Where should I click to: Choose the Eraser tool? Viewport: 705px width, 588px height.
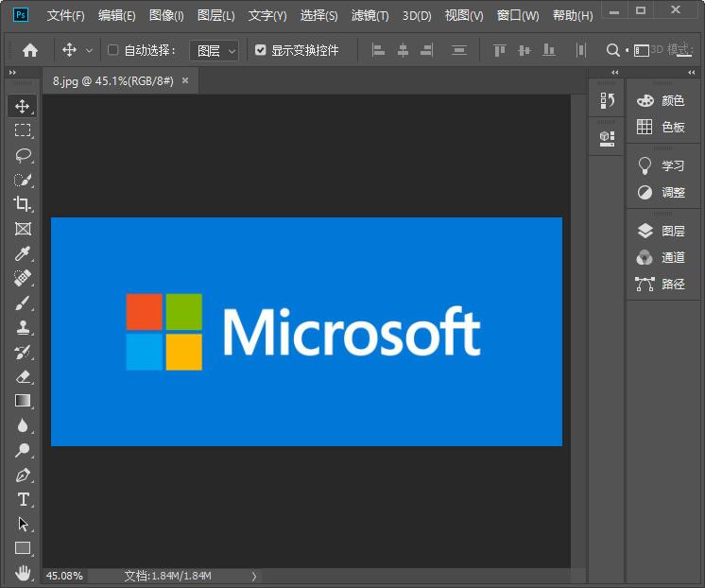click(23, 376)
